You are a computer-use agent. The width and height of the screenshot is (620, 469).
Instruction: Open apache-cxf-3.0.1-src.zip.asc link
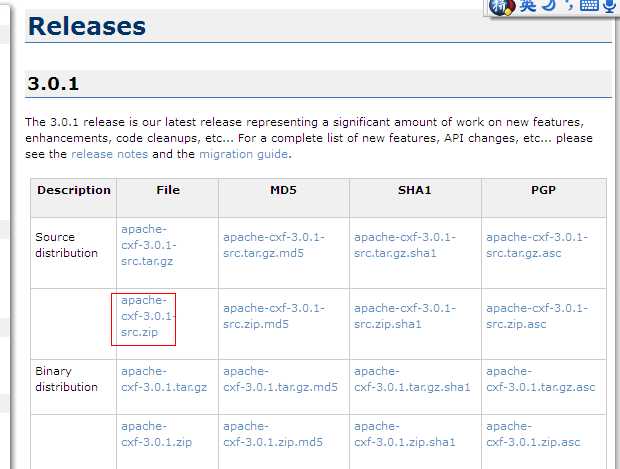click(537, 316)
